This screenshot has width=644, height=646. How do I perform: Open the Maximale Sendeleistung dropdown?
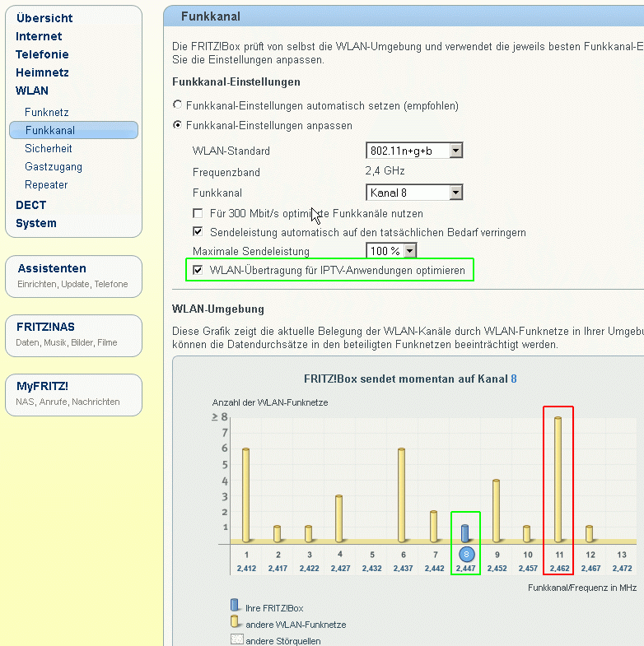[391, 250]
